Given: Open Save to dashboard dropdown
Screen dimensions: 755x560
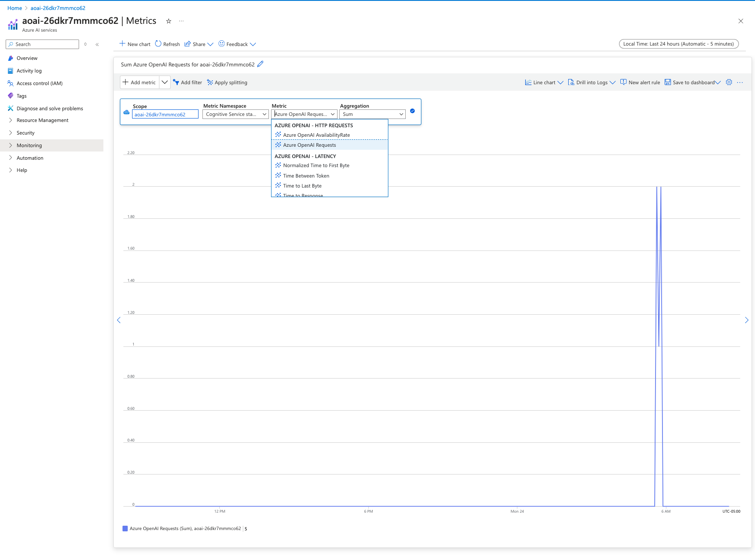Looking at the screenshot, I should coord(692,82).
